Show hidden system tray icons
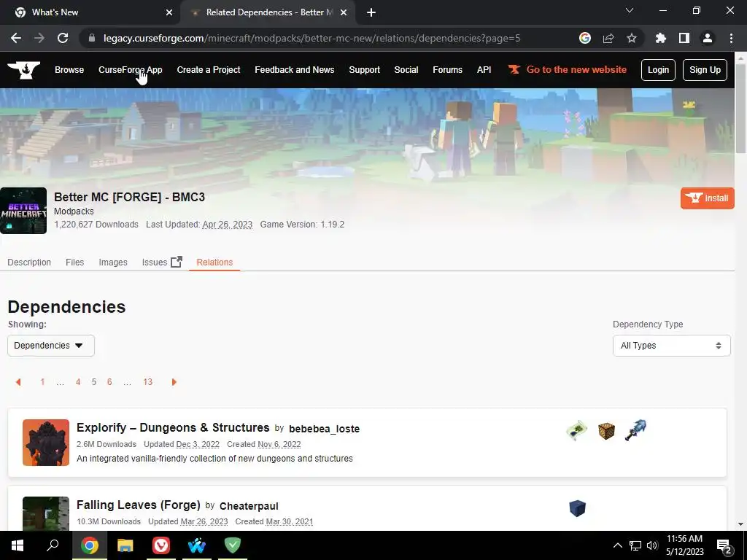The width and height of the screenshot is (747, 560). 617,545
